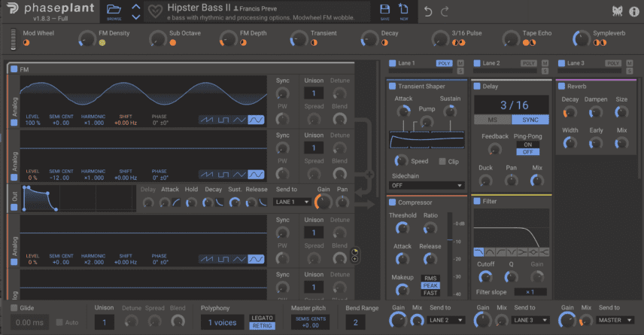Select the triangle waveform in second Analog oscillator
The width and height of the screenshot is (644, 335).
[x=239, y=175]
